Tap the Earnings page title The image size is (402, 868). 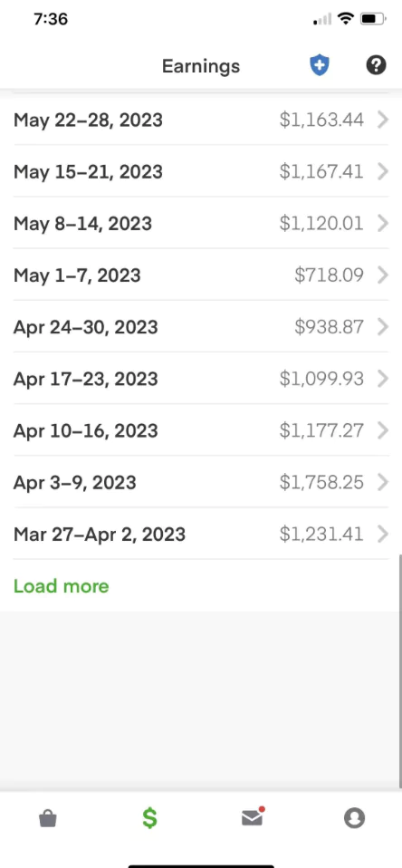pyautogui.click(x=201, y=66)
